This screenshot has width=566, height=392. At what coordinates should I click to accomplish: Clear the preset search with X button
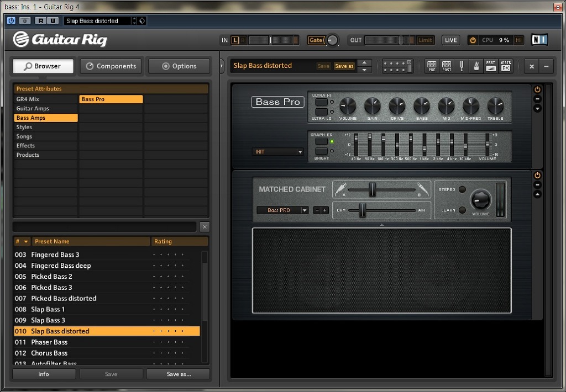coord(205,227)
